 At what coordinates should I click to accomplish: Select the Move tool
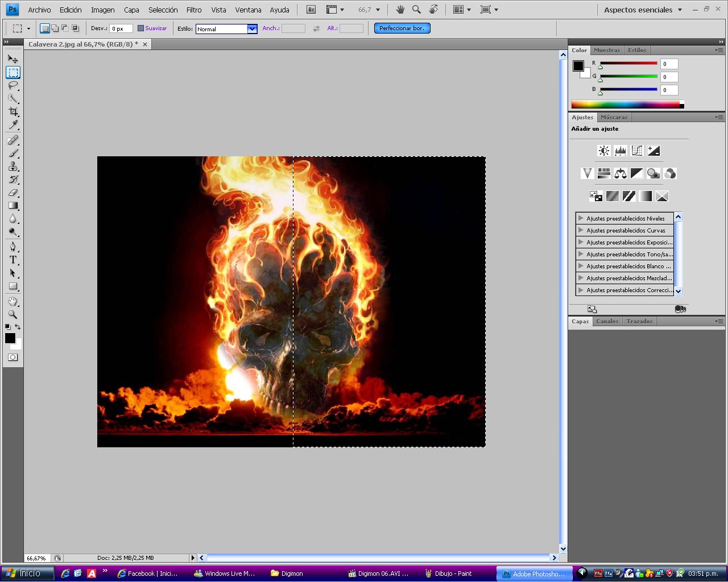pos(13,59)
